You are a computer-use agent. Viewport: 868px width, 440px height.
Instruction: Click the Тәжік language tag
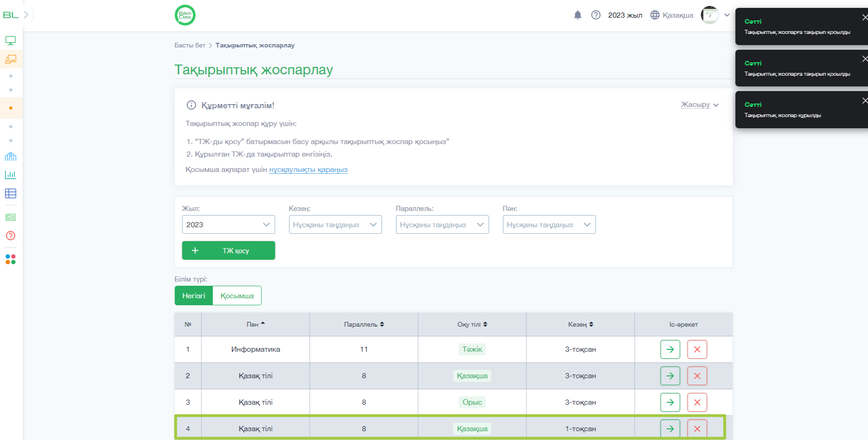coord(472,349)
